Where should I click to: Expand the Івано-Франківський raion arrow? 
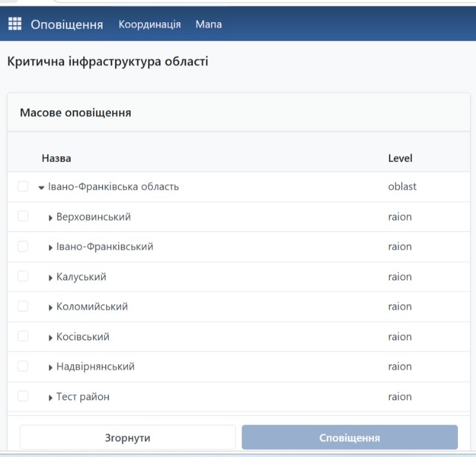tap(50, 247)
